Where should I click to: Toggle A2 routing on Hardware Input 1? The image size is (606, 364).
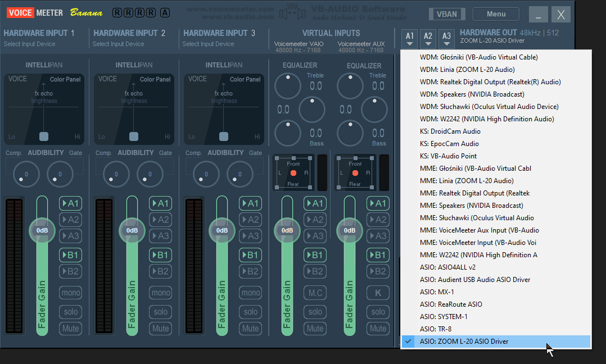tap(70, 220)
